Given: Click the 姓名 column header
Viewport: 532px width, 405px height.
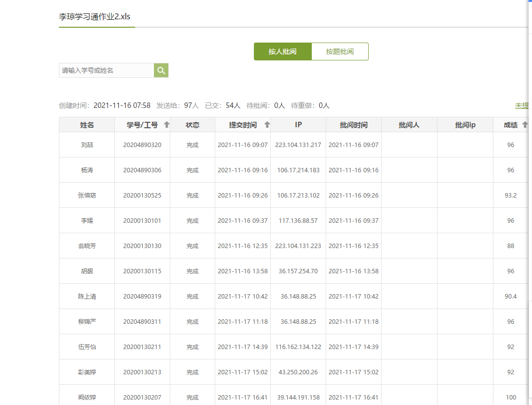Looking at the screenshot, I should pyautogui.click(x=87, y=125).
